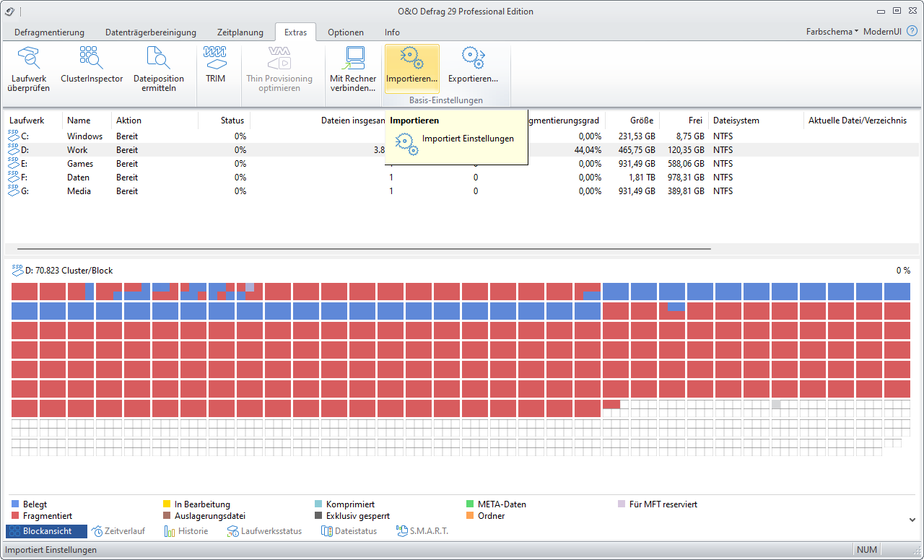
Task: Click the In Bearbeitung yellow swatch
Action: coord(167,504)
